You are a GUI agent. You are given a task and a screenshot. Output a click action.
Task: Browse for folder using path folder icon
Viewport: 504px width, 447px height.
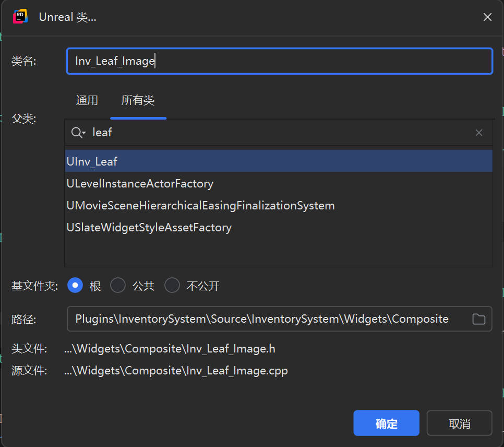click(x=478, y=319)
